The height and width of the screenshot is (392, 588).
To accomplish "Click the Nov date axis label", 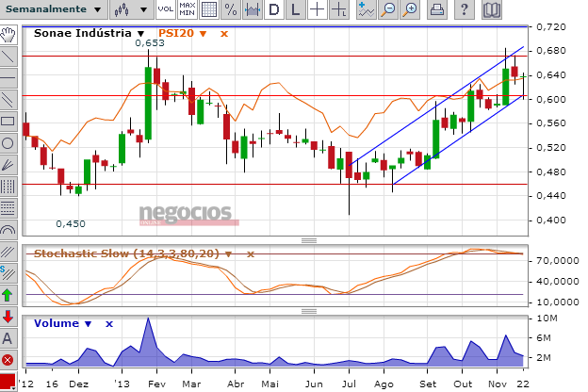I will (x=498, y=384).
